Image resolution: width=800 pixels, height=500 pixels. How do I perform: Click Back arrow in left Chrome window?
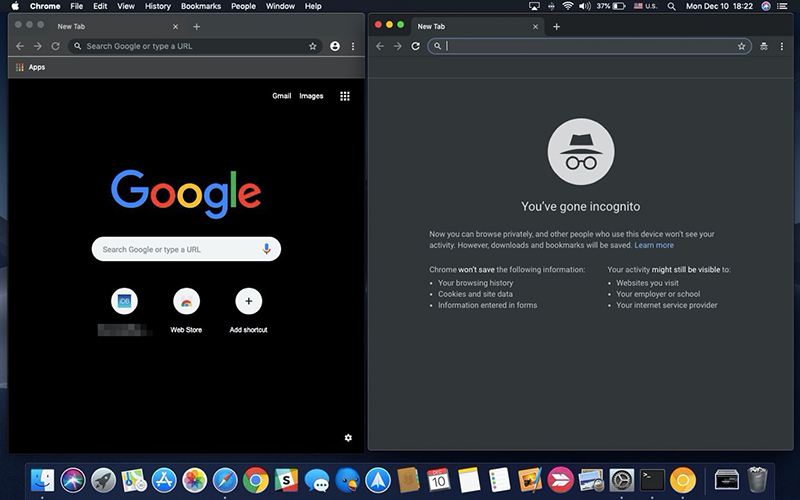point(20,46)
